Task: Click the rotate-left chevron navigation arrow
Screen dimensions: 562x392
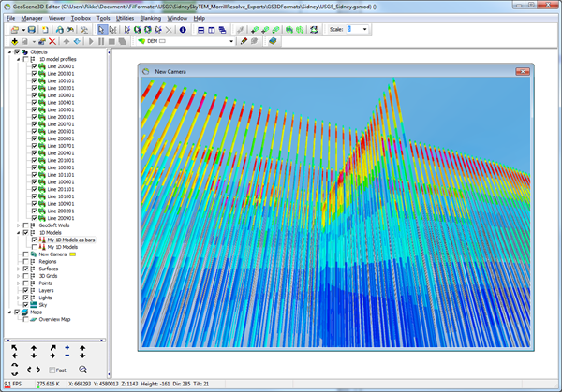Action: click(29, 370)
